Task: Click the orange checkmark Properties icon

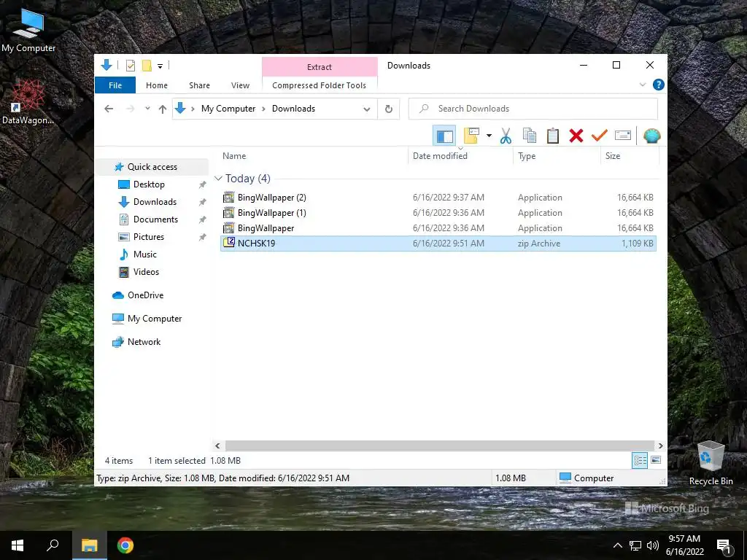Action: tap(600, 136)
